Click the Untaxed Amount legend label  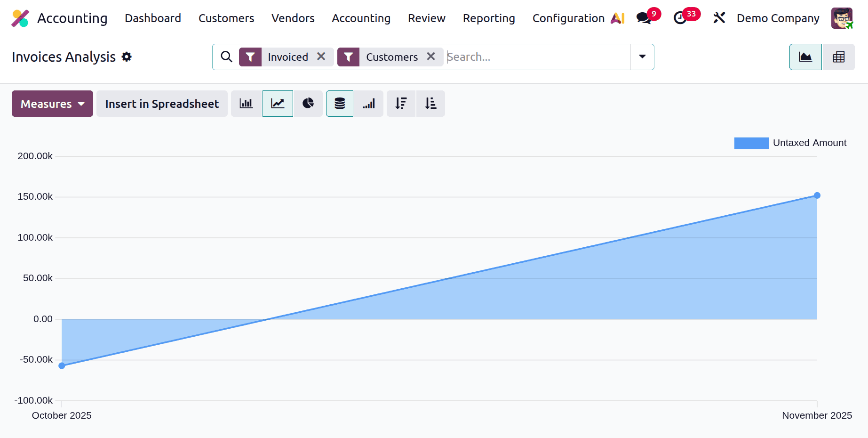(x=810, y=143)
